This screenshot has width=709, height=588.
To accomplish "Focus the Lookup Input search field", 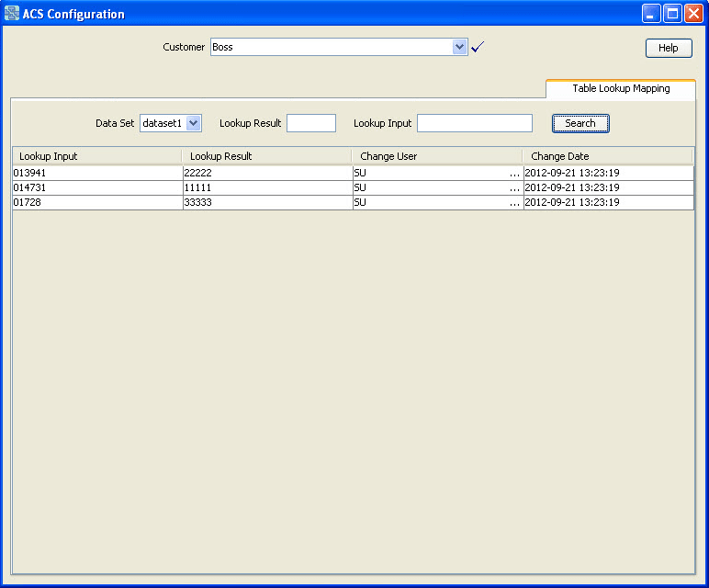I will (474, 123).
